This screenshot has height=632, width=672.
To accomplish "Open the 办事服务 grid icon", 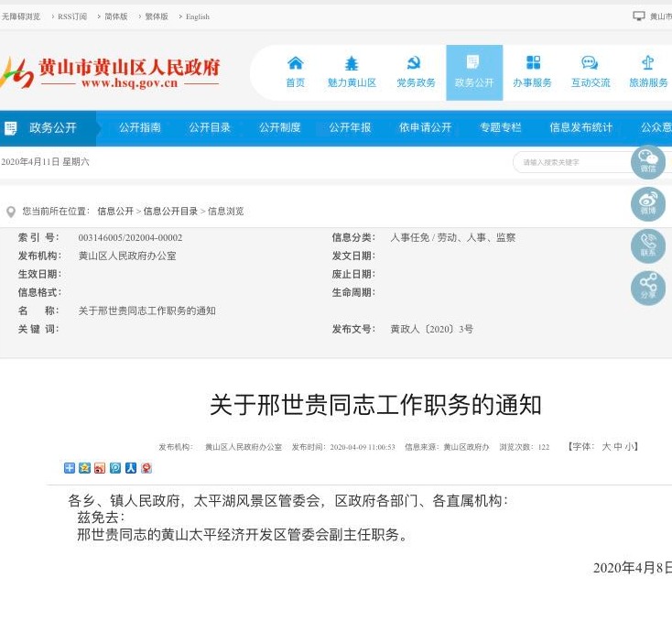I will point(533,62).
